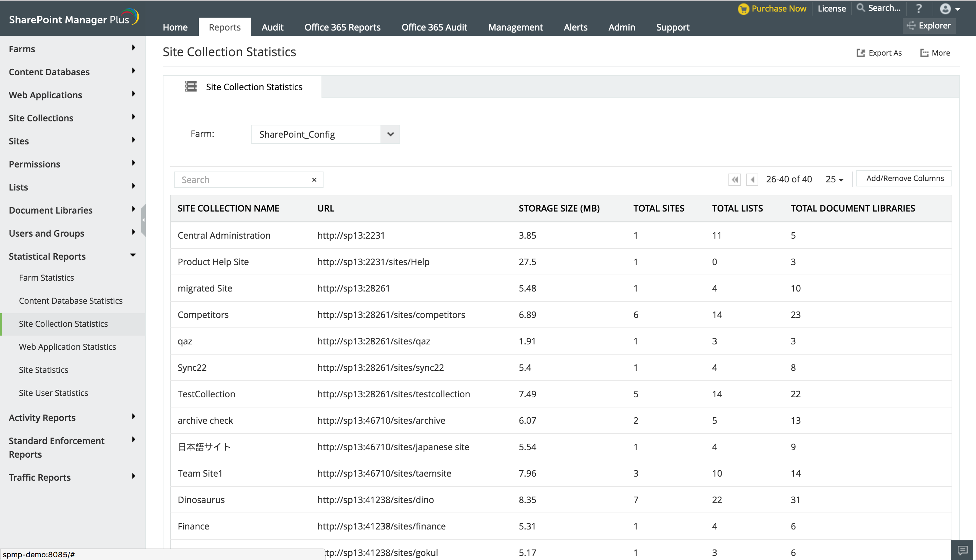
Task: Change rows per page from 25
Action: tap(834, 180)
